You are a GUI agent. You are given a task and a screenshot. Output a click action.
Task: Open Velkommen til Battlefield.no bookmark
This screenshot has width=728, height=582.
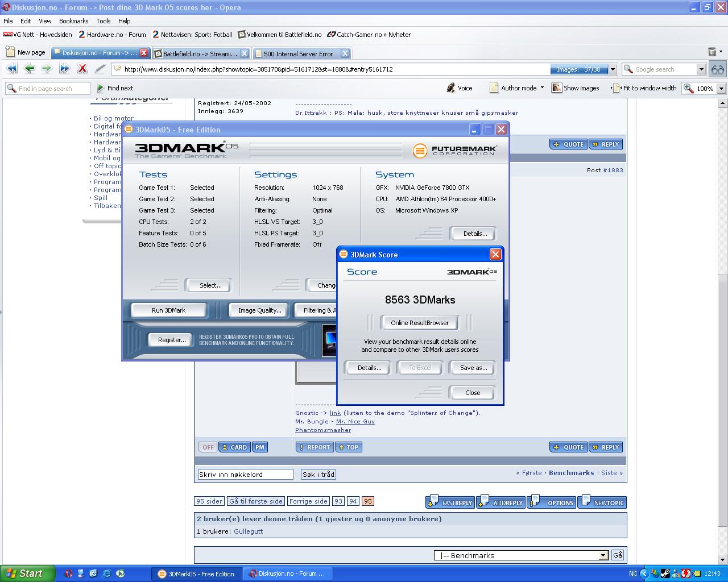tap(279, 35)
